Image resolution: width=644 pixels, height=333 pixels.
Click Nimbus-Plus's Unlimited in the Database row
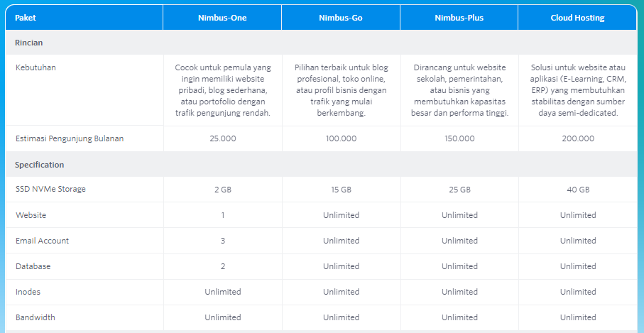(x=459, y=266)
